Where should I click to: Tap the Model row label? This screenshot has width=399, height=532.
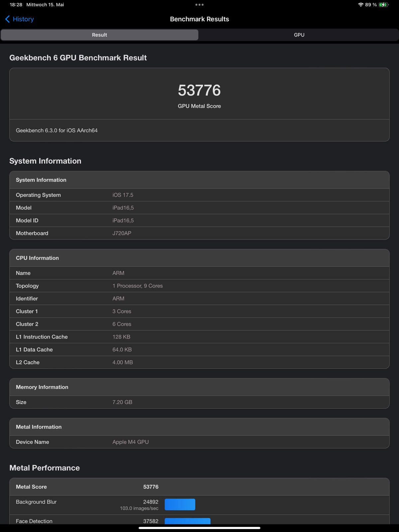click(24, 208)
